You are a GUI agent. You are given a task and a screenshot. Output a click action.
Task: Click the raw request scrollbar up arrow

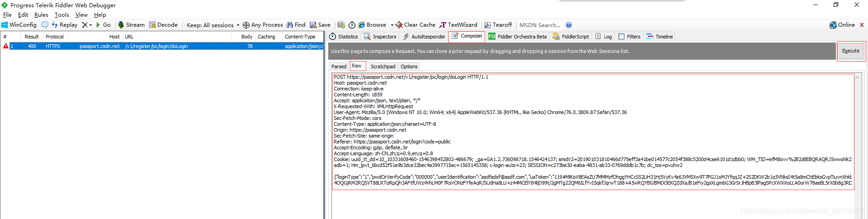(x=857, y=77)
